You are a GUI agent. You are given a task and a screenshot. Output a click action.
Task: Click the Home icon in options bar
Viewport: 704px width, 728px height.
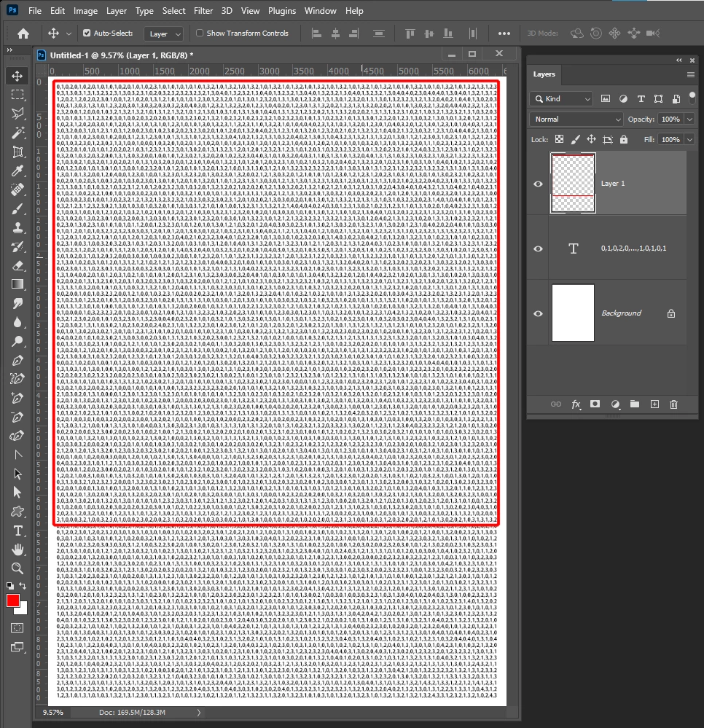pos(23,34)
